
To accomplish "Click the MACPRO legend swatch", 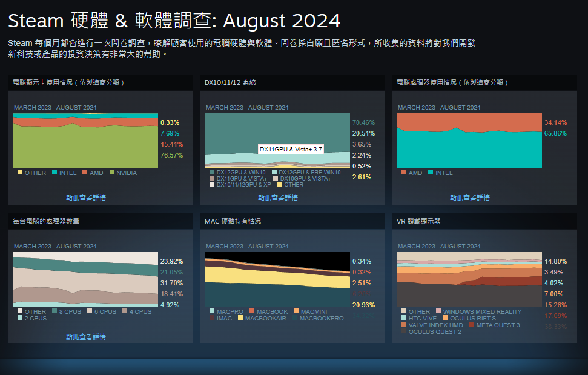I will point(212,311).
